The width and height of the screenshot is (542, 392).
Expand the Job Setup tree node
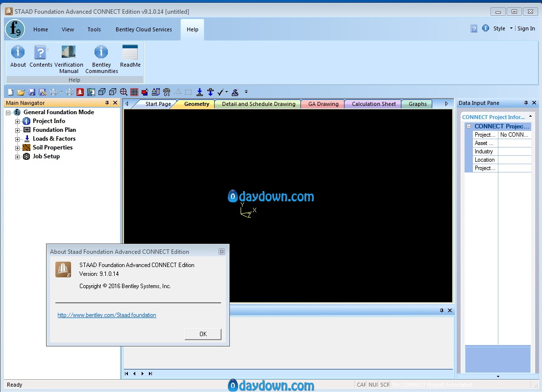pos(17,157)
